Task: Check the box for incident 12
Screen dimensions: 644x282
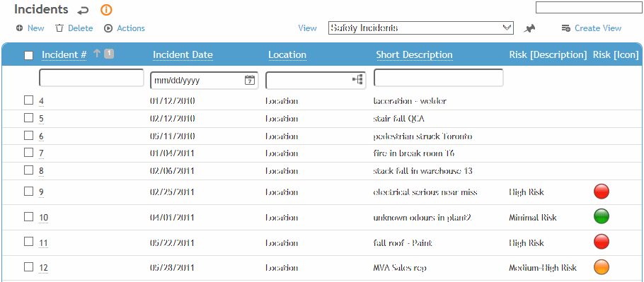Action: (28, 267)
